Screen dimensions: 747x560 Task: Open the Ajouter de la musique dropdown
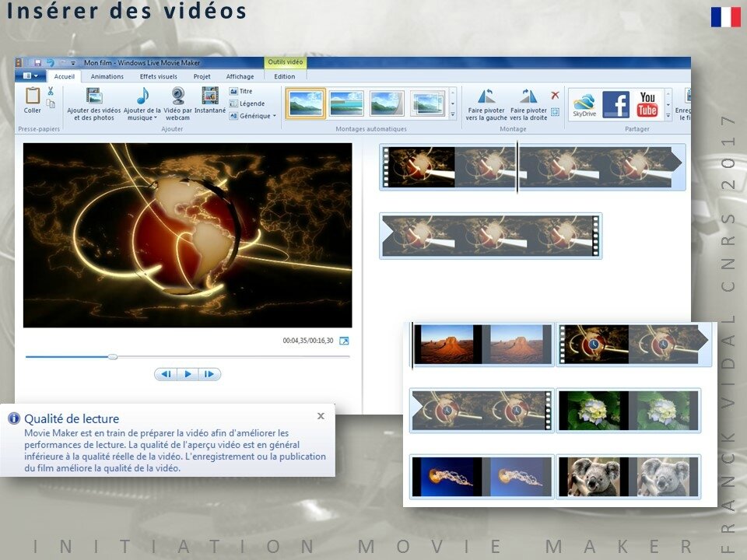142,103
